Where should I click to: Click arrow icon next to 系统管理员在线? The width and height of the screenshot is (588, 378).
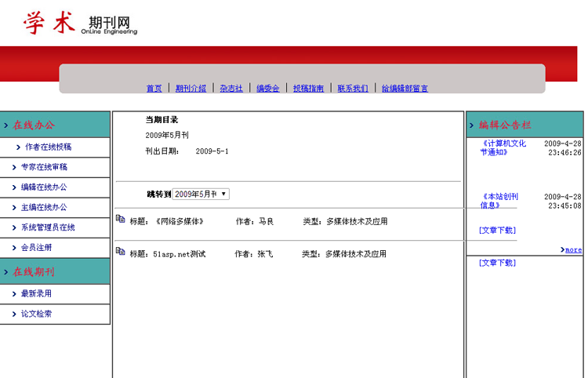14,227
